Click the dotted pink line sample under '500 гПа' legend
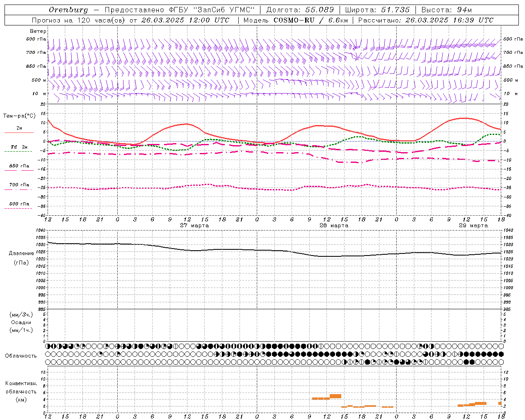The width and height of the screenshot is (525, 420). pyautogui.click(x=18, y=208)
